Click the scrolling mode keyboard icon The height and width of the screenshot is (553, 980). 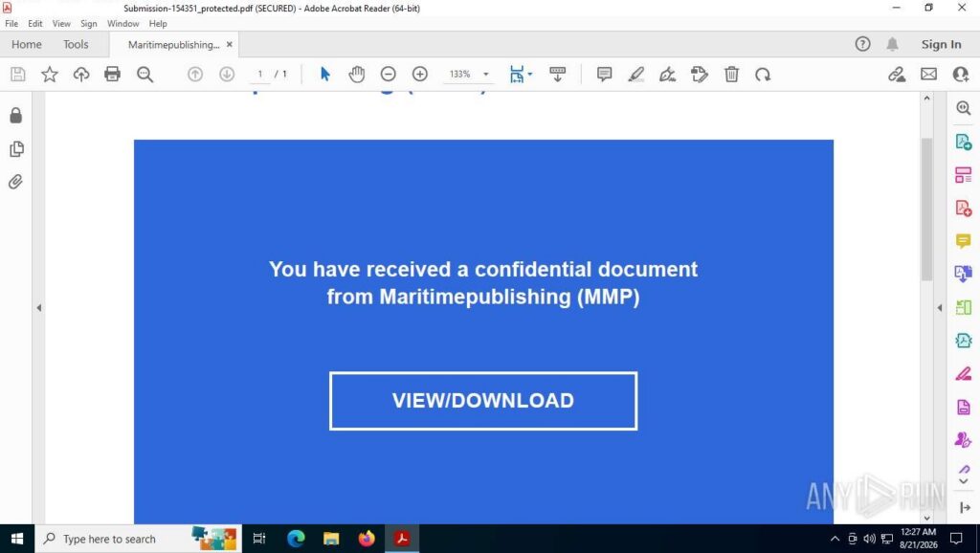coord(558,75)
